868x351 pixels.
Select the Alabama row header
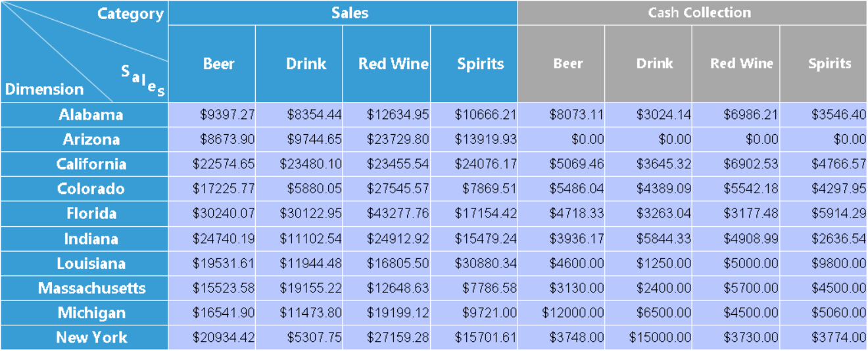tap(91, 115)
